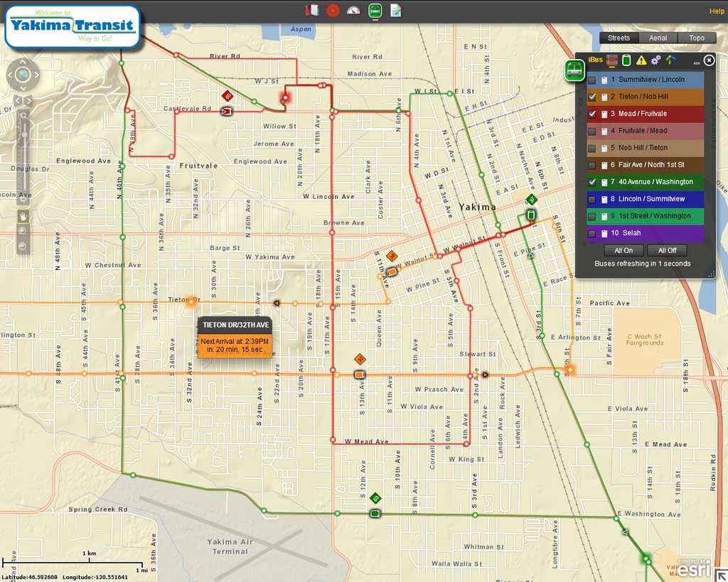728x582 pixels.
Task: Go to next map extent arrow
Action: (28, 100)
